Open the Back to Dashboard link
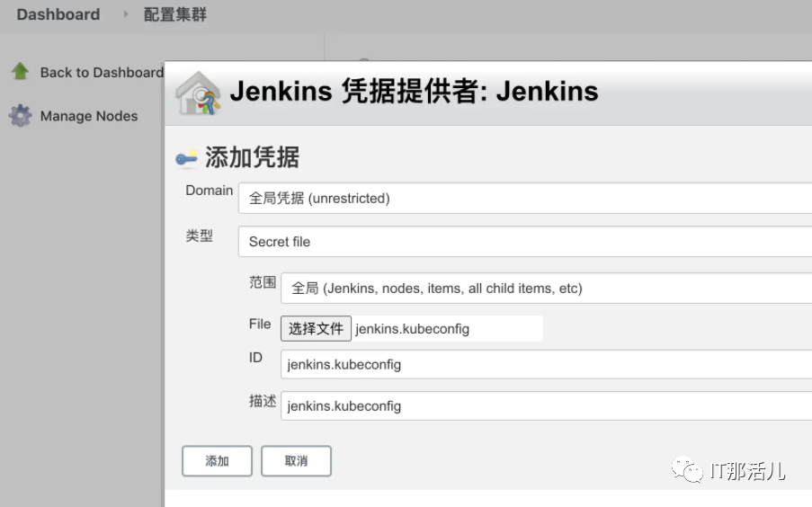The width and height of the screenshot is (812, 507). coord(102,73)
